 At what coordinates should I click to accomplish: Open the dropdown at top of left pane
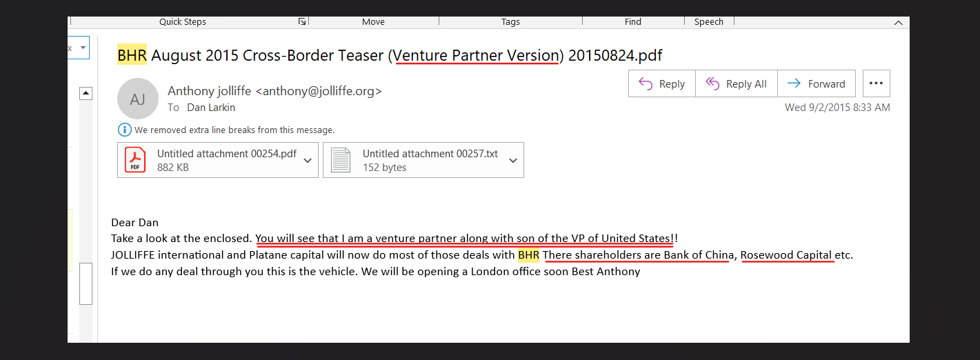(83, 48)
